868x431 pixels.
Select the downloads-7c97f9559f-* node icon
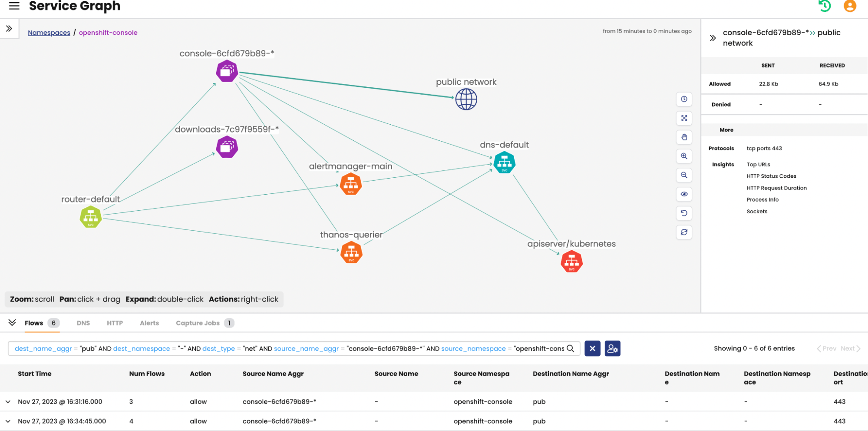tap(227, 147)
